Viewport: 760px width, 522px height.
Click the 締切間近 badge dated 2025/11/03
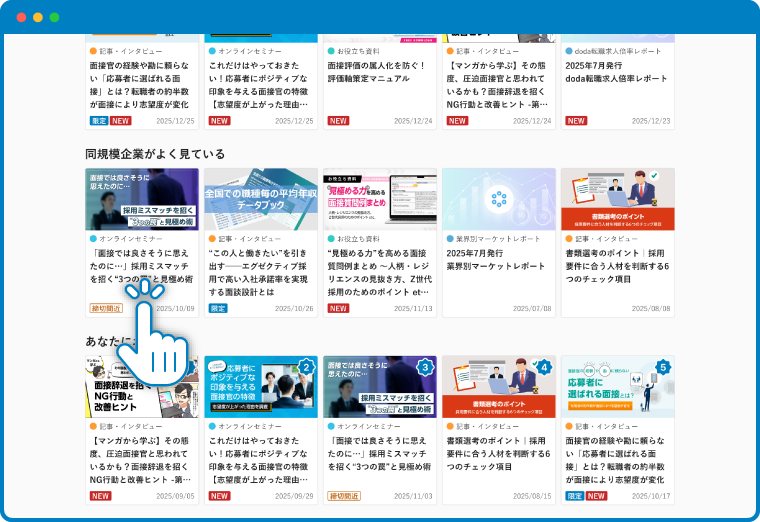click(x=342, y=496)
